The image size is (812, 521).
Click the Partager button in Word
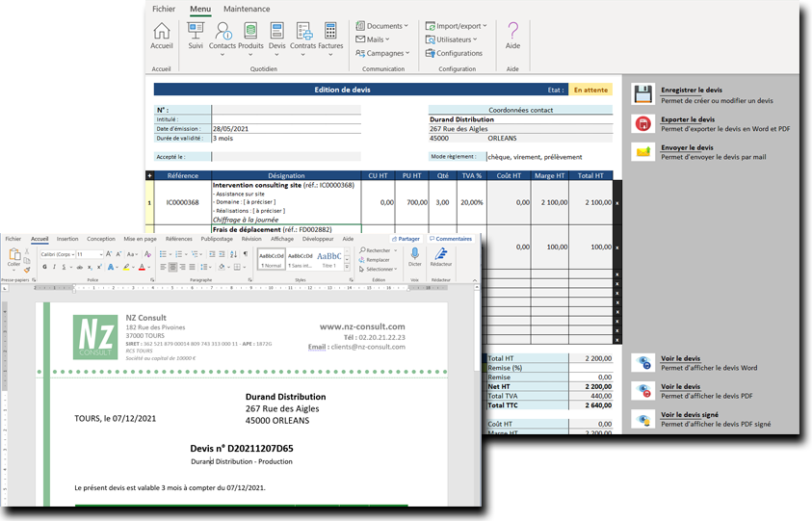pyautogui.click(x=406, y=239)
